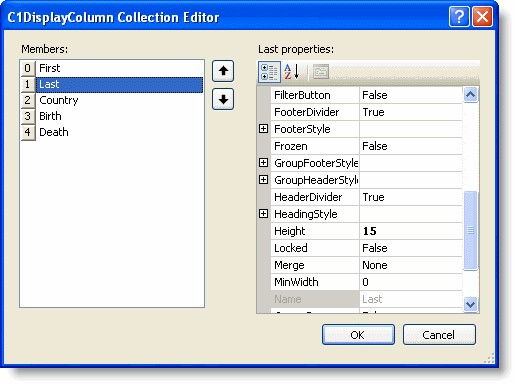The height and width of the screenshot is (384, 515).
Task: Expand the GroupHeaderStyle property
Action: pyautogui.click(x=263, y=180)
